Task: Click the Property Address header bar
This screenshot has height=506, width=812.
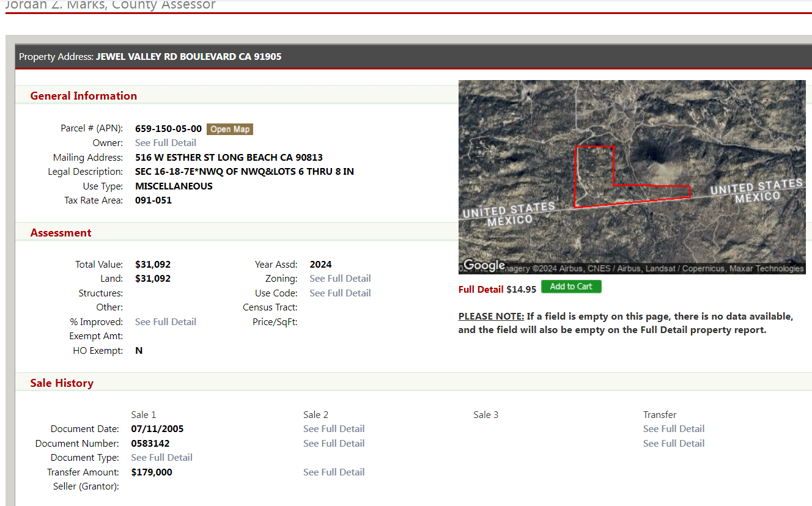Action: (x=413, y=56)
